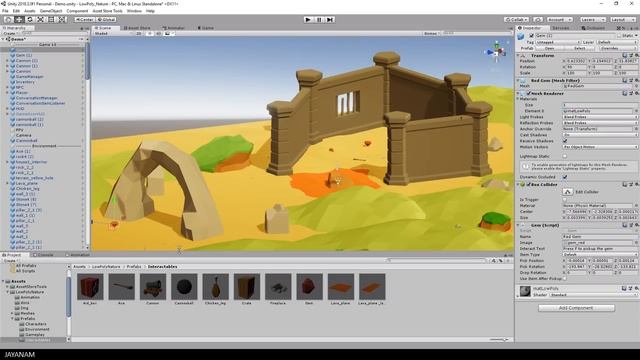Collapse the Assets folder in Project tree
The height and width of the screenshot is (360, 640).
[3, 281]
